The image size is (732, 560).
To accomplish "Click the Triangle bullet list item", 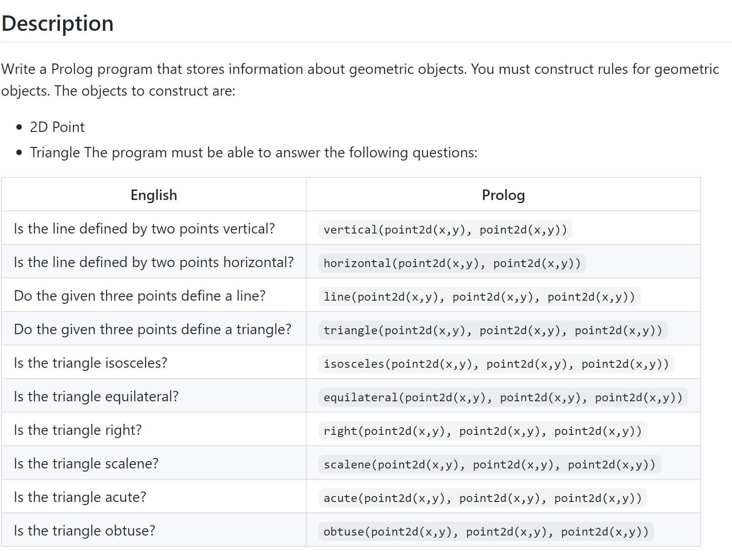I will click(253, 153).
